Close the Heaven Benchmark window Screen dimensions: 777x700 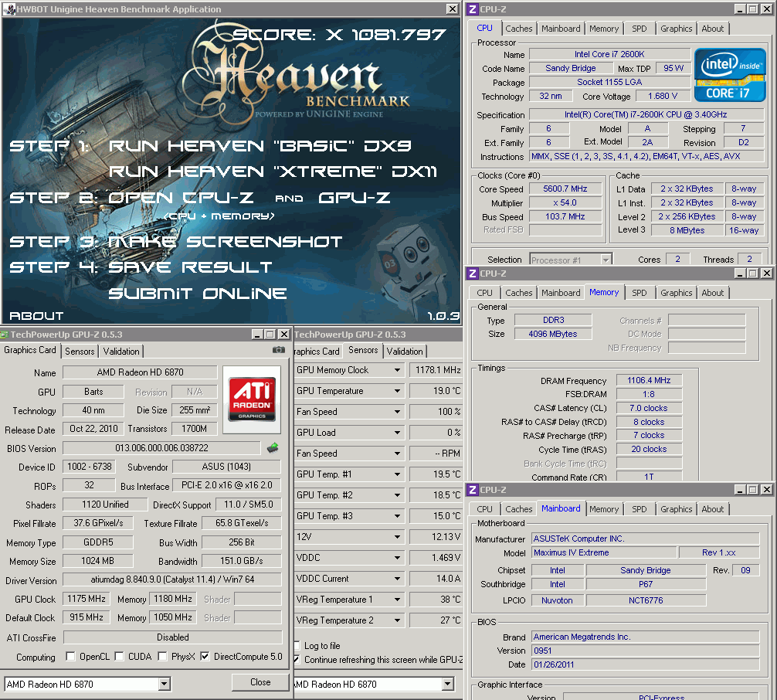453,9
